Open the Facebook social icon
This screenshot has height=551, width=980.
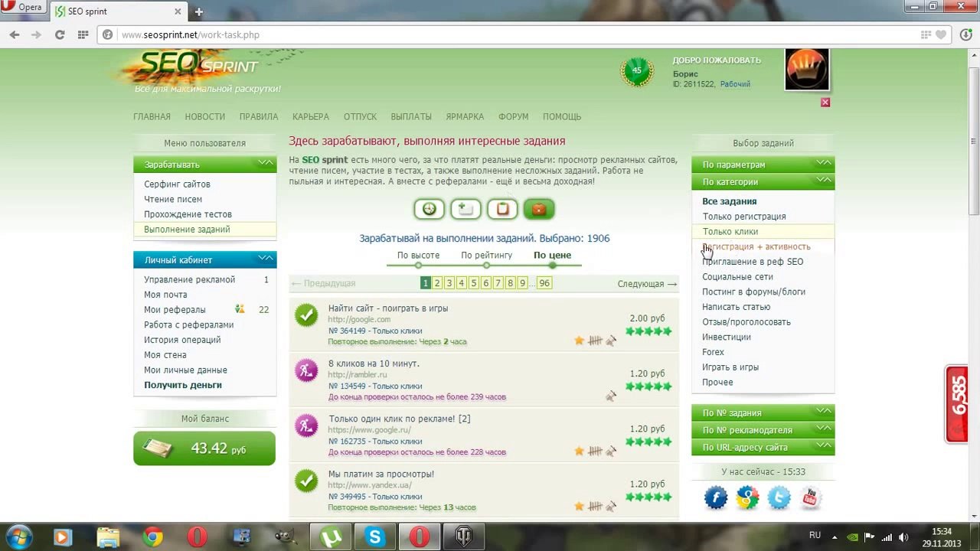click(716, 498)
